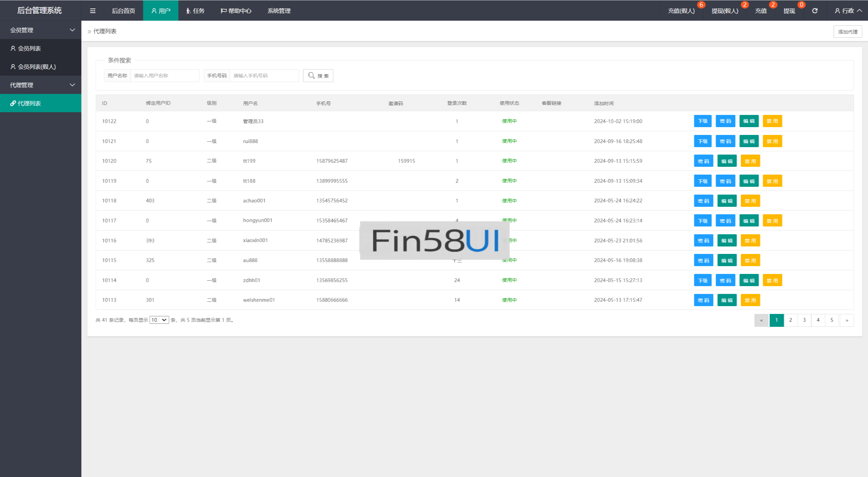Disable agent 管理员33 with 禁用 button
868x477 pixels.
click(x=772, y=121)
